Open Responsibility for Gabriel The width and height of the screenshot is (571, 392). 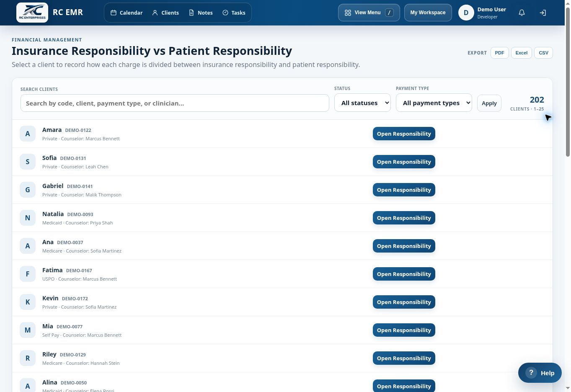tap(404, 190)
